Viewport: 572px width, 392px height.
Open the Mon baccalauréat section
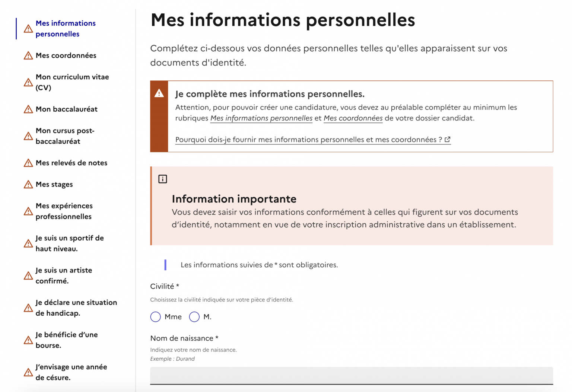[x=66, y=109]
